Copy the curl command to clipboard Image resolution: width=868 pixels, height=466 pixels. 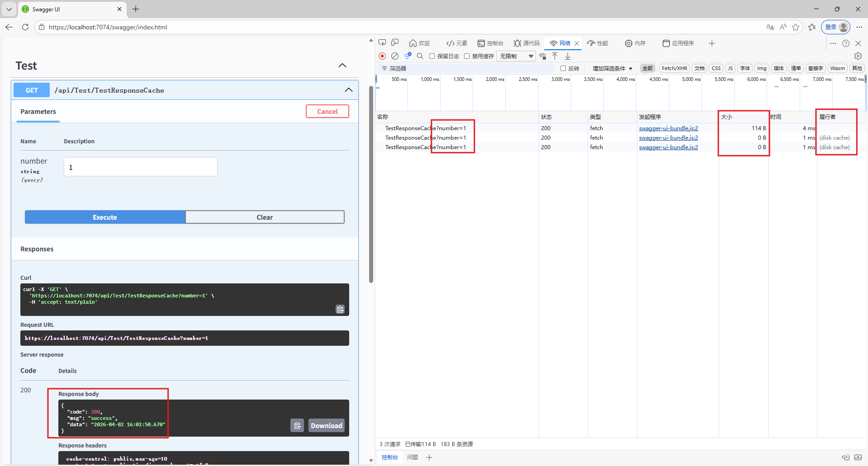[x=340, y=309]
